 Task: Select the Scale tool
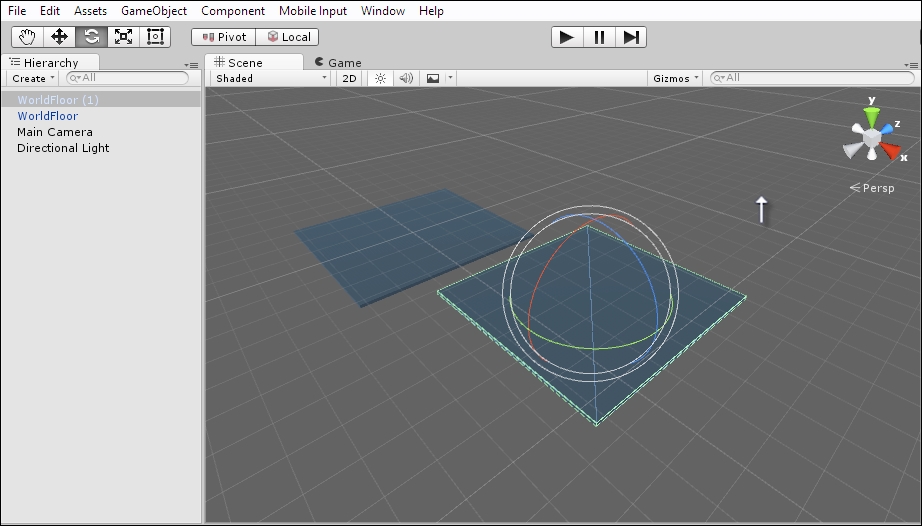pos(123,37)
